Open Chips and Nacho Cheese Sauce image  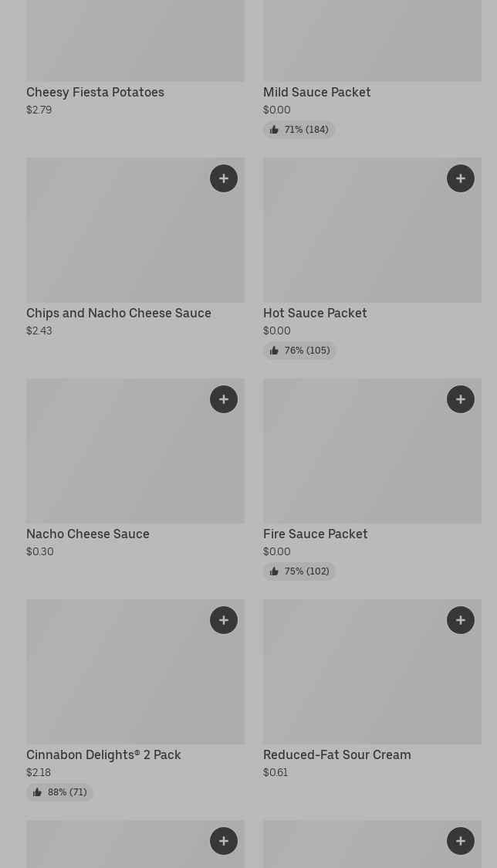116,239
